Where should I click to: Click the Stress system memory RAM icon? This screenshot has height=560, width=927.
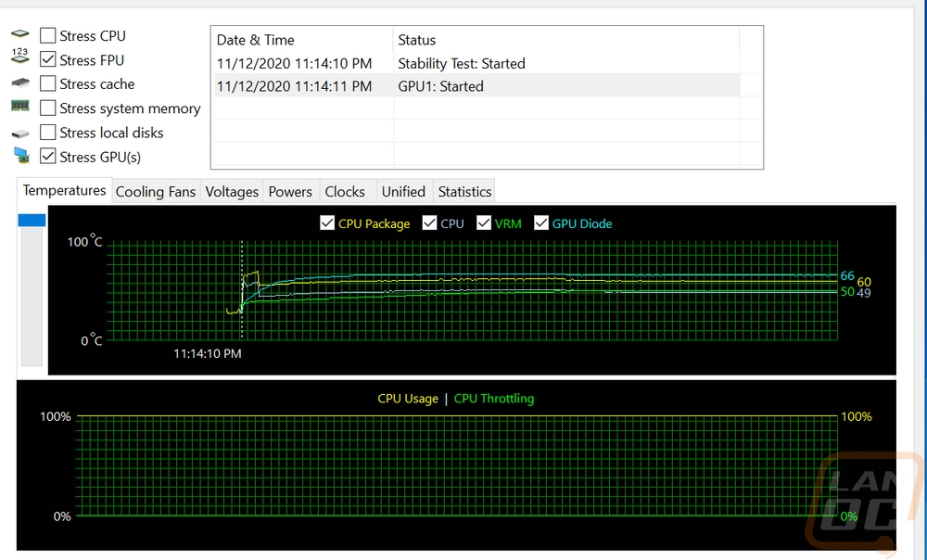(x=20, y=107)
